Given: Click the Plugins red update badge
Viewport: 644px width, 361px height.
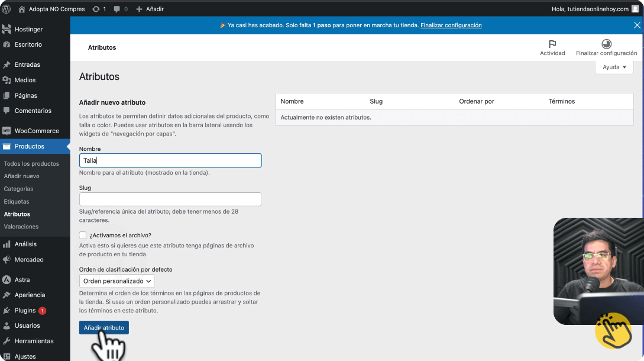Looking at the screenshot, I should 42,311.
